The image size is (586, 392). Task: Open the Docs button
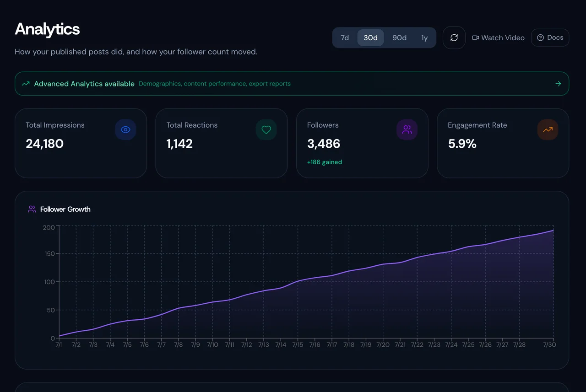(550, 38)
